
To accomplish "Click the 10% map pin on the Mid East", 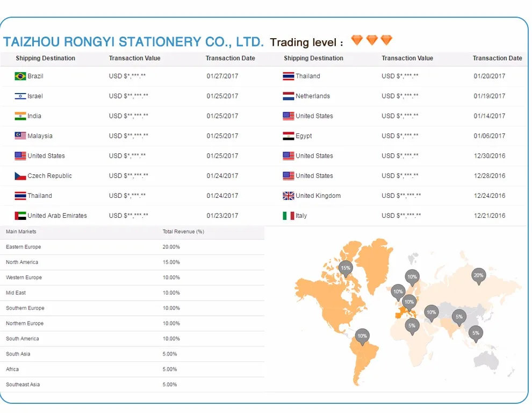I will click(x=431, y=314).
